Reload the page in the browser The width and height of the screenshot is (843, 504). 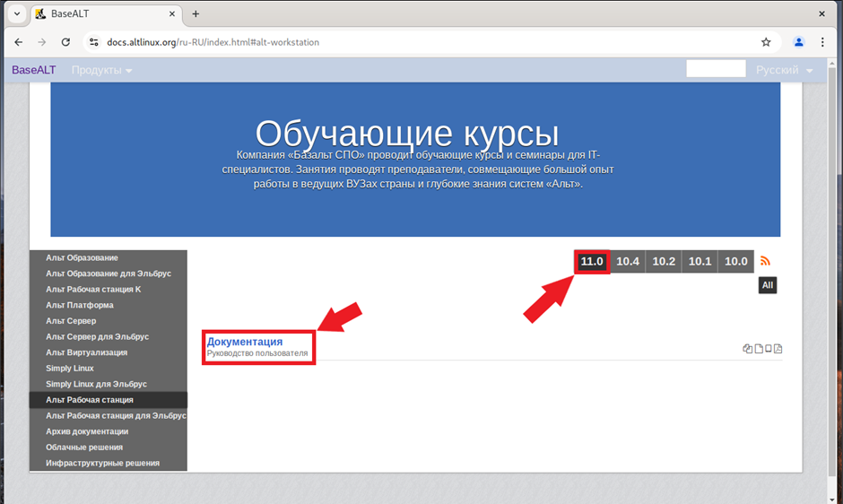[65, 42]
